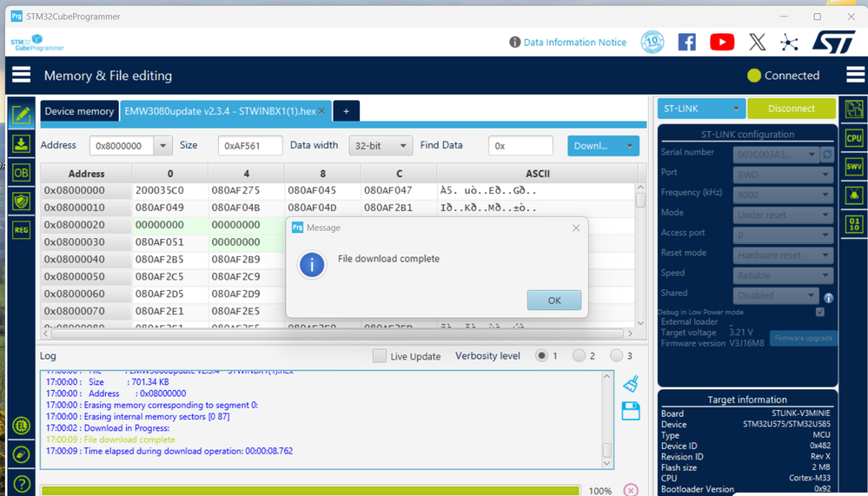Close the EMW3080update hex file tab
This screenshot has width=868, height=496.
point(321,111)
